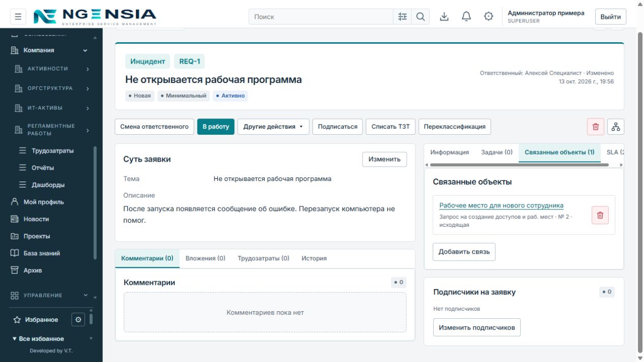Click the Администратор примера user name
This screenshot has height=362, width=644.
pos(546,13)
